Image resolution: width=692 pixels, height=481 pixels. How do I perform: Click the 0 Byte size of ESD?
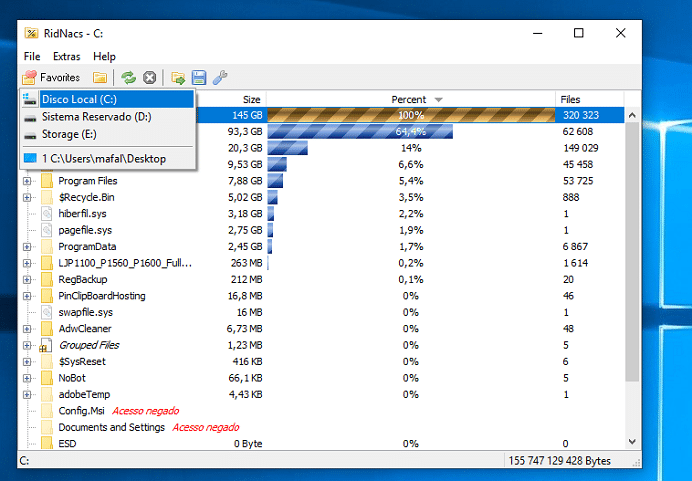[248, 443]
